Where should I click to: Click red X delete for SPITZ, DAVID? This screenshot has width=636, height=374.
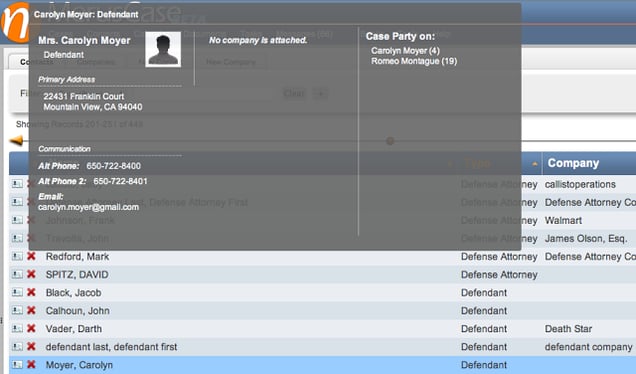31,274
